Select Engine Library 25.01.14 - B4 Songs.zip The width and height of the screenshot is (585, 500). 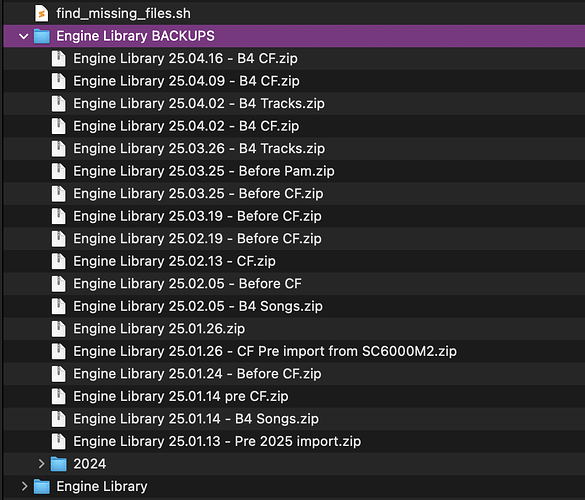[196, 419]
